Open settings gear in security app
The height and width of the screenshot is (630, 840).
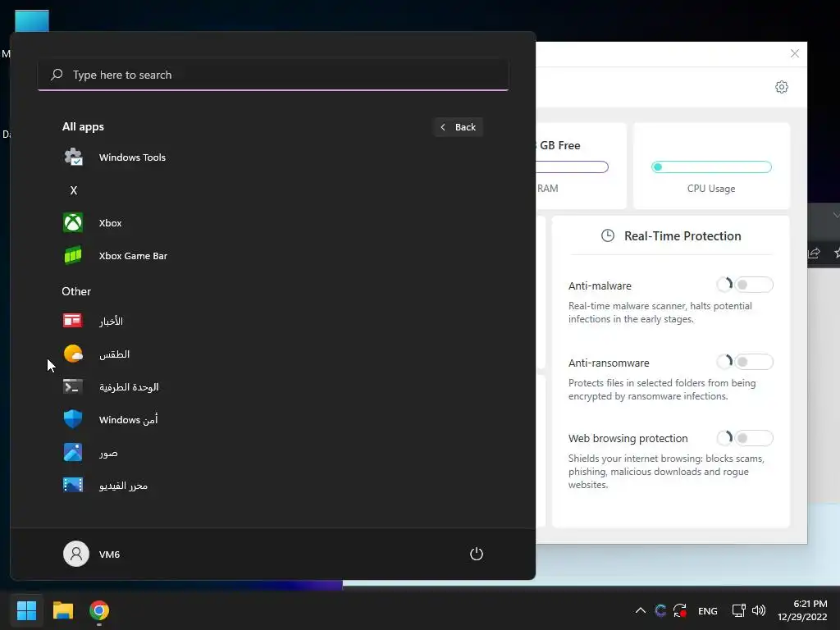click(x=782, y=87)
